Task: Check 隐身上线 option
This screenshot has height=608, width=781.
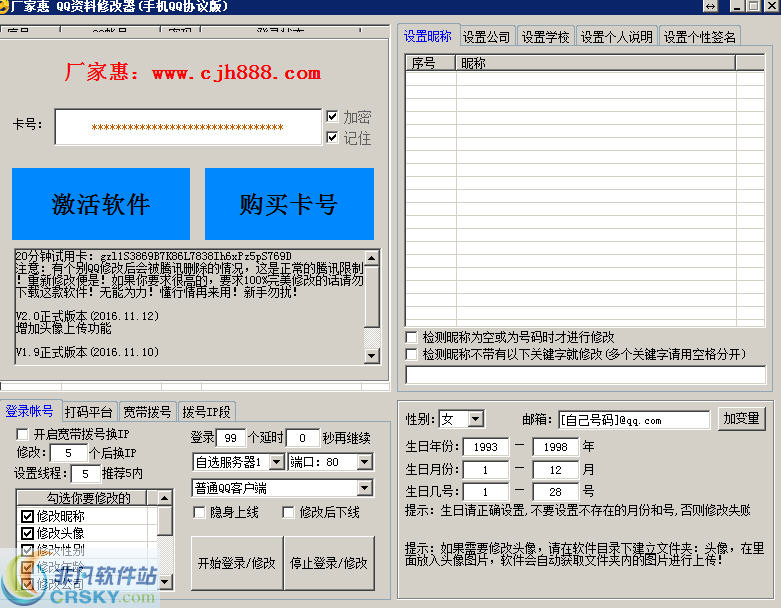Action: click(x=199, y=512)
